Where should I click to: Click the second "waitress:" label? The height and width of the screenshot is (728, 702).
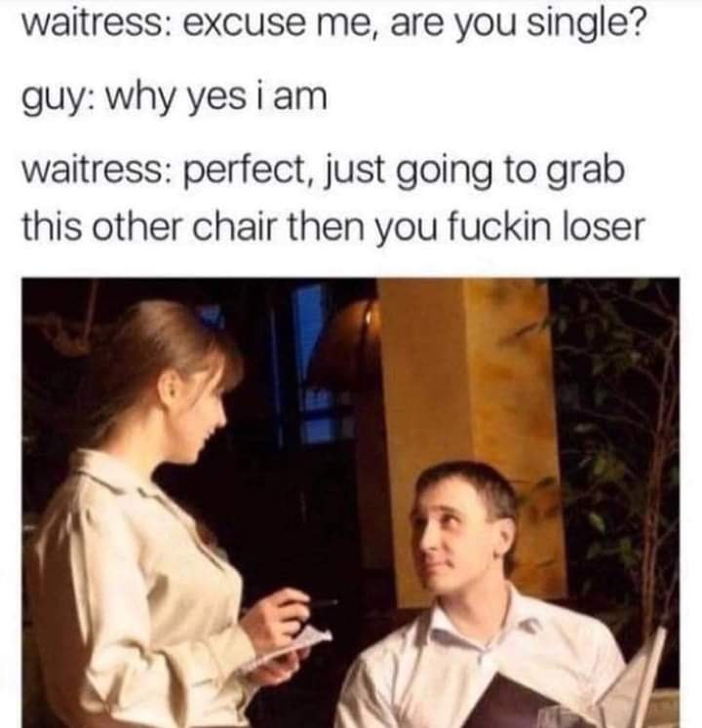[x=97, y=172]
